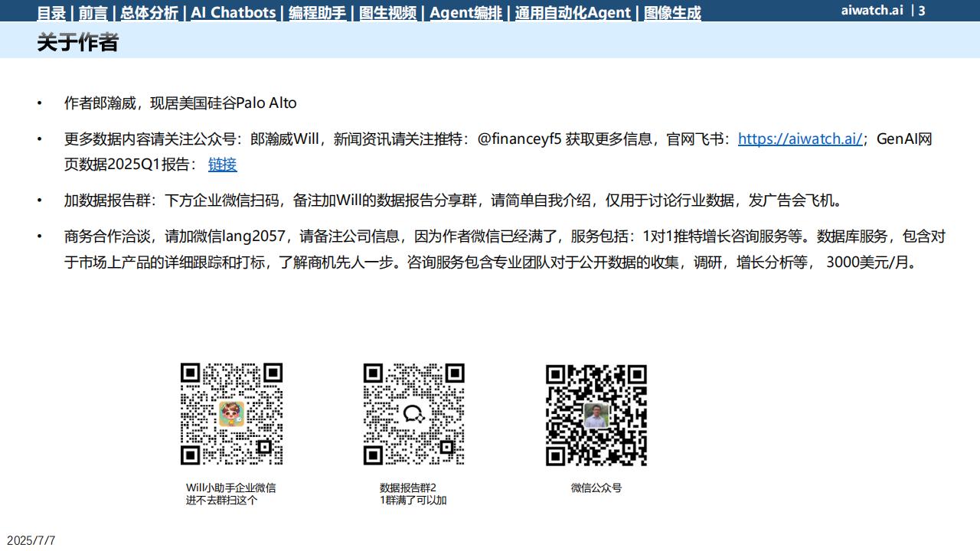Go to 图像生成 section
Viewport: 980px width, 551px height.
pos(672,12)
